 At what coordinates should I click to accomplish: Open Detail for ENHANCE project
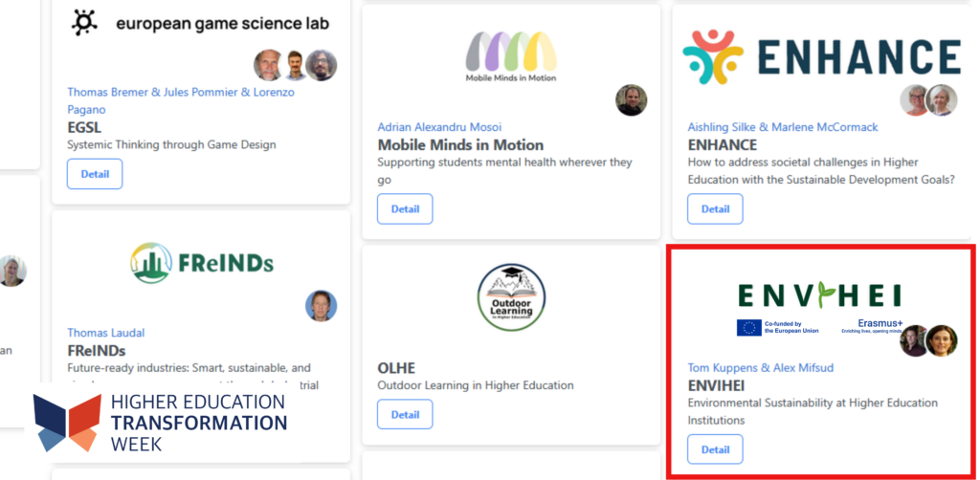click(715, 209)
